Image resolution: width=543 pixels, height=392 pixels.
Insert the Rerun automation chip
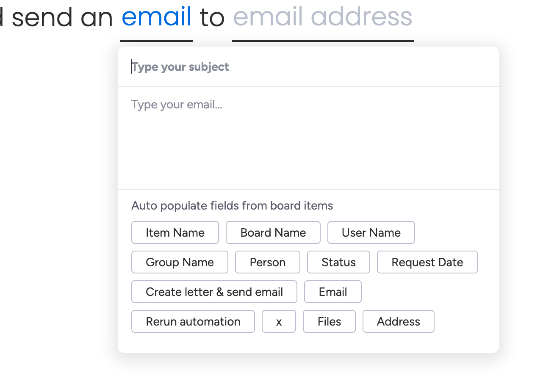(x=193, y=321)
